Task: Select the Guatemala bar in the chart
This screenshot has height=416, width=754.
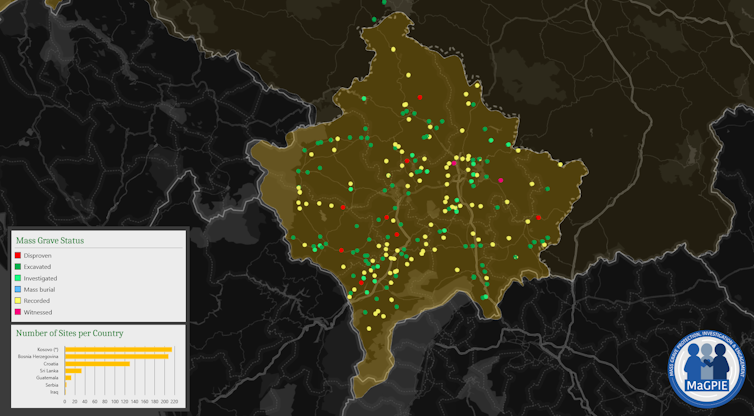Action: (x=68, y=377)
